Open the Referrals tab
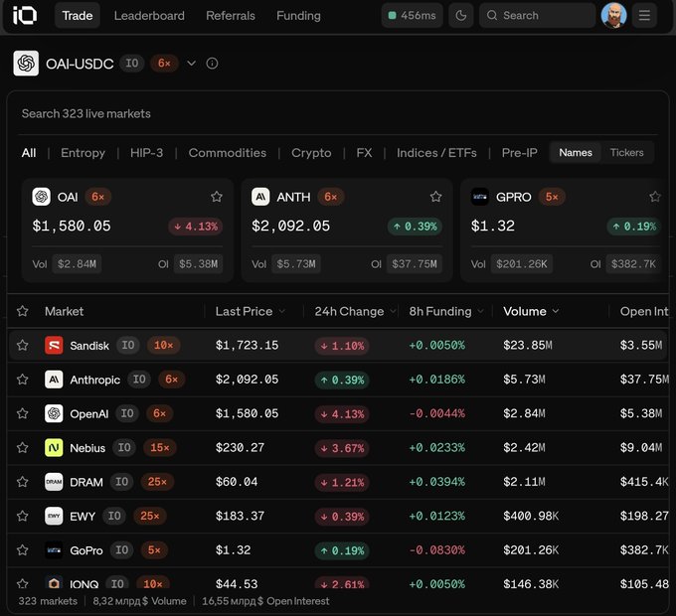The image size is (676, 616). tap(231, 16)
